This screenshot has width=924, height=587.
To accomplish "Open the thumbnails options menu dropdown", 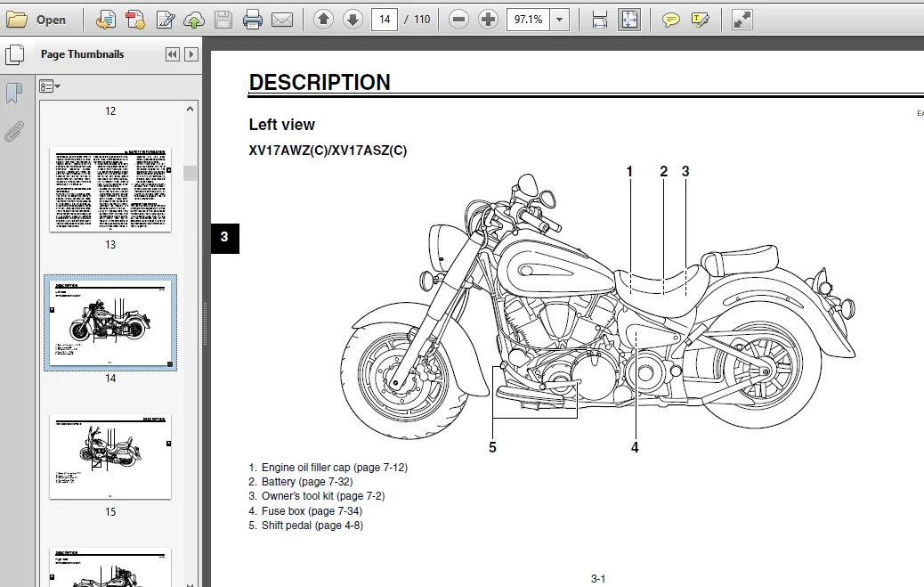I will click(50, 86).
